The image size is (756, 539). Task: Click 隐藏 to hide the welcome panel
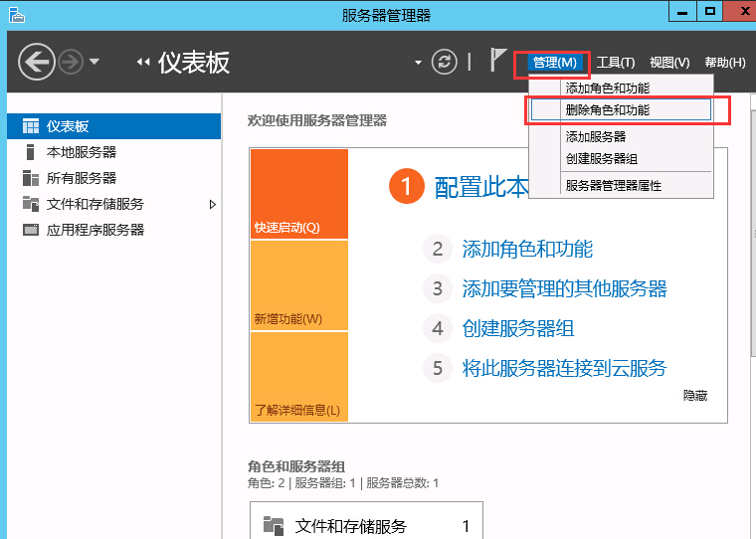click(x=694, y=395)
